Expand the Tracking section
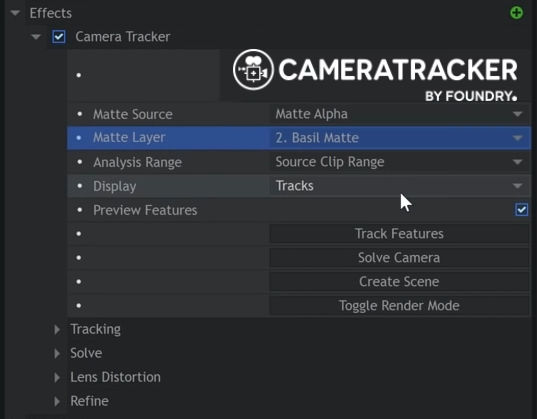 click(57, 330)
